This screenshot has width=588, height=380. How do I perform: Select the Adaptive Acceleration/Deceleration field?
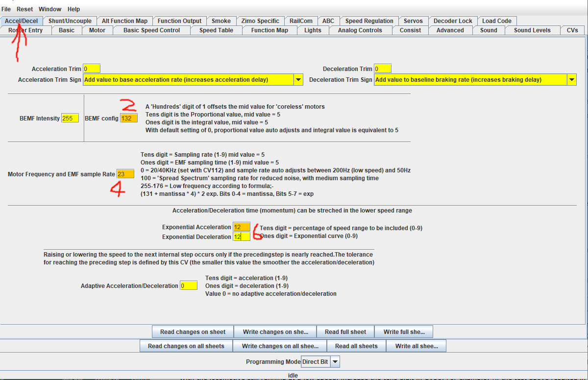tap(189, 286)
